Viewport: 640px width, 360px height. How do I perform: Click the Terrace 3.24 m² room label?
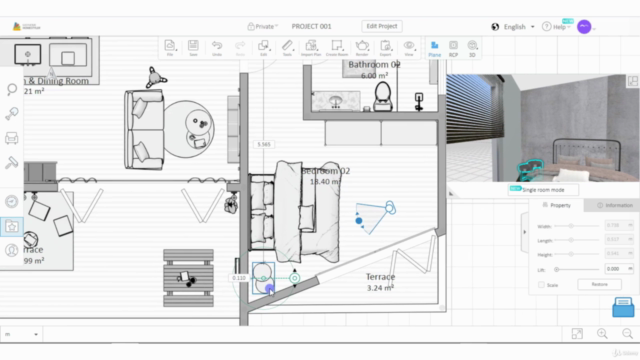point(380,282)
